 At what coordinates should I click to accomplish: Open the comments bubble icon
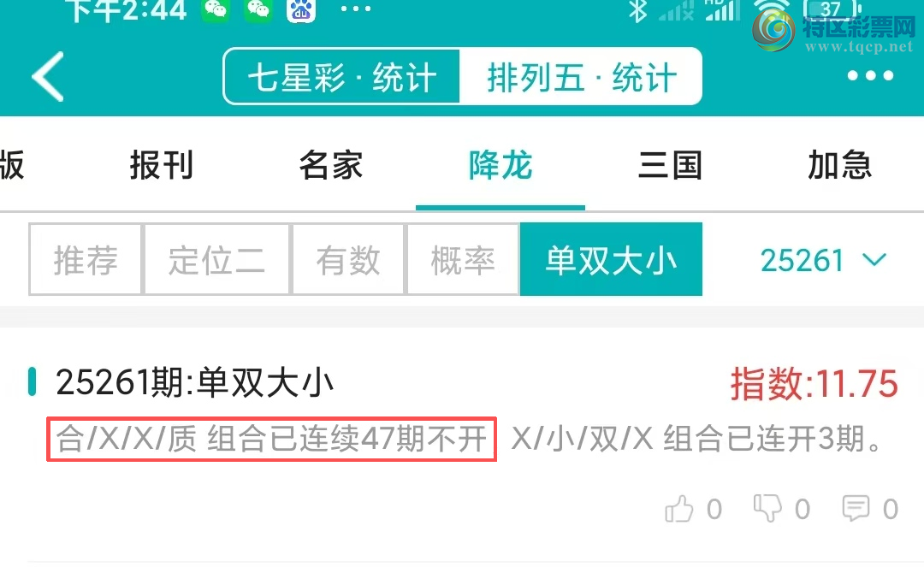[856, 508]
